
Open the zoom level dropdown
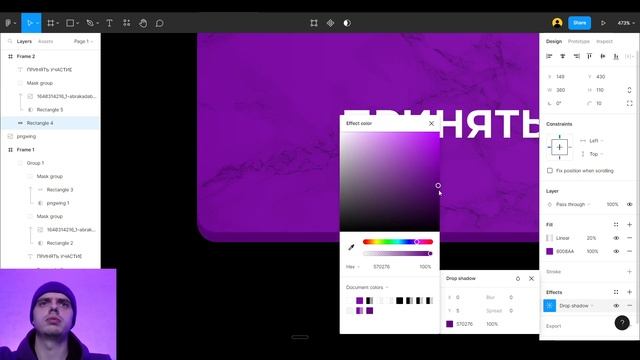[x=626, y=23]
